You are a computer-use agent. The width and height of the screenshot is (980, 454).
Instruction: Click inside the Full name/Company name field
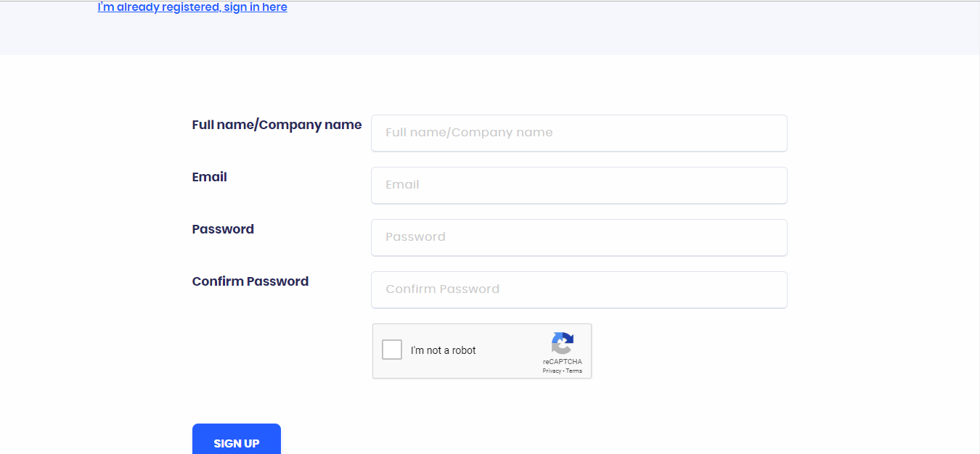[x=579, y=133]
